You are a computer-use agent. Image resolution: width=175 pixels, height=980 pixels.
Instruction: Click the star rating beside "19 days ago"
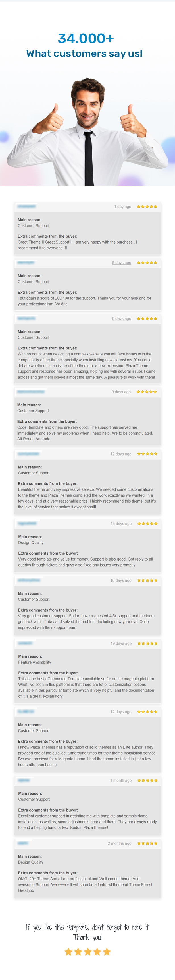[147, 643]
